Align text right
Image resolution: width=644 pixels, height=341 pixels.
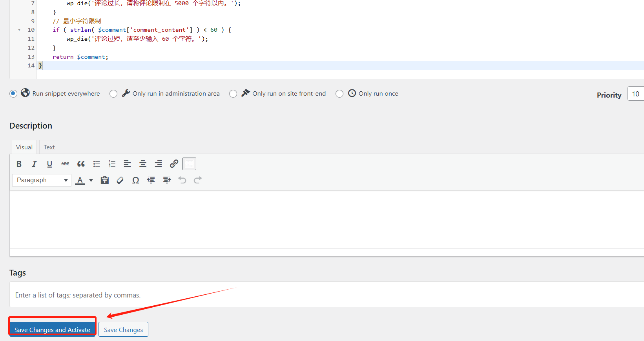(x=158, y=164)
